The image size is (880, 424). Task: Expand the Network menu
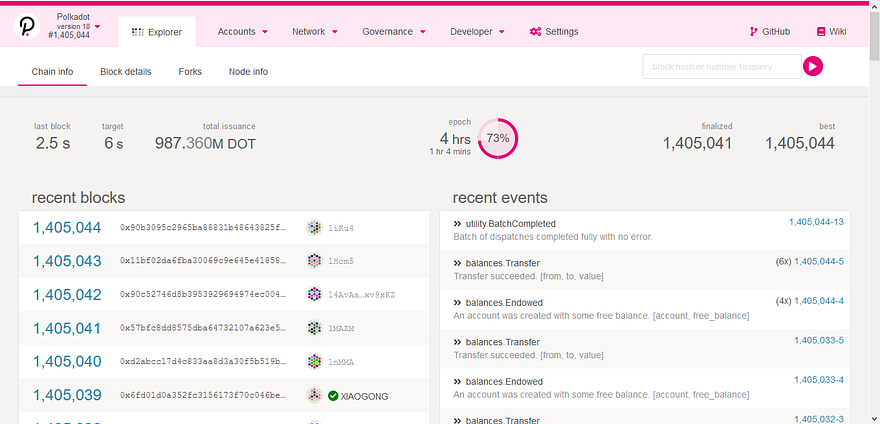[315, 31]
